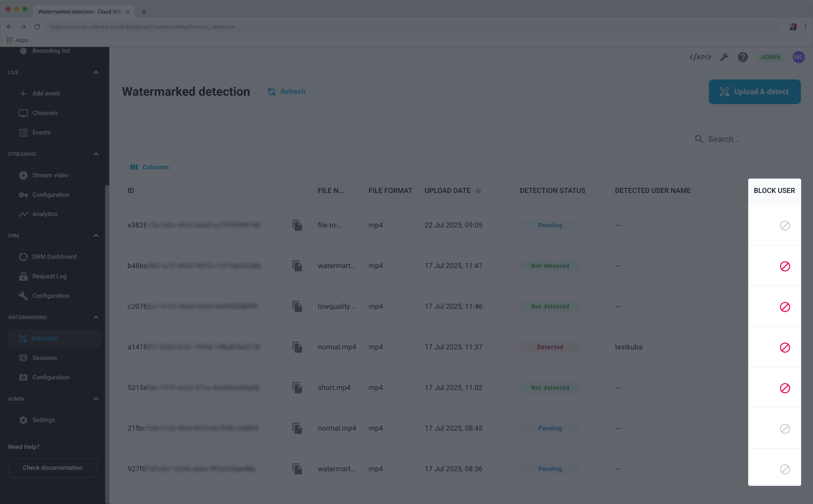Sort by File Format column

coord(390,190)
